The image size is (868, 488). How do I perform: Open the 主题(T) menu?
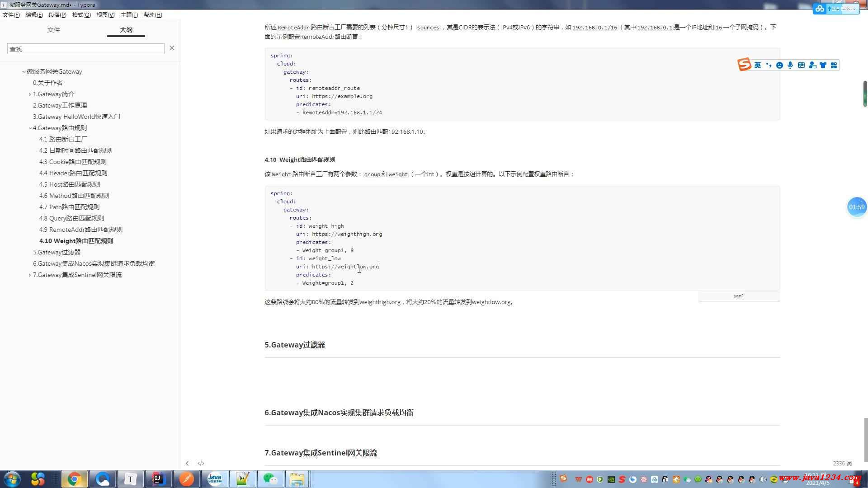pos(129,15)
